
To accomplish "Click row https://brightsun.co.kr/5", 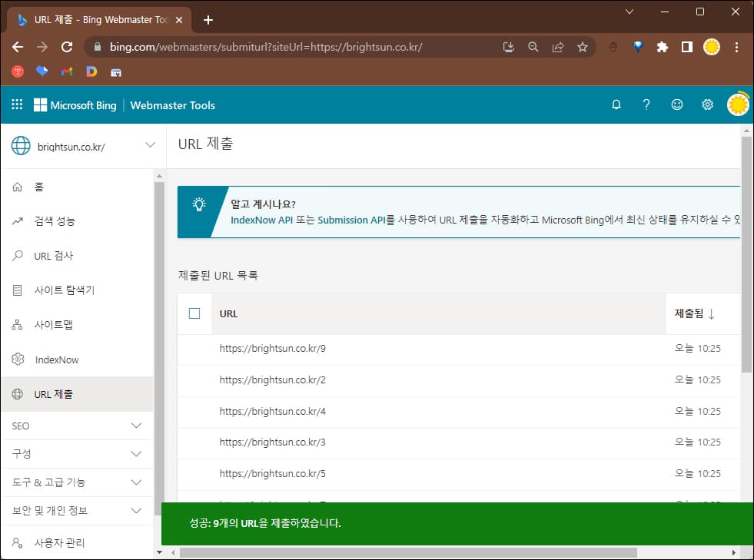I will [458, 473].
